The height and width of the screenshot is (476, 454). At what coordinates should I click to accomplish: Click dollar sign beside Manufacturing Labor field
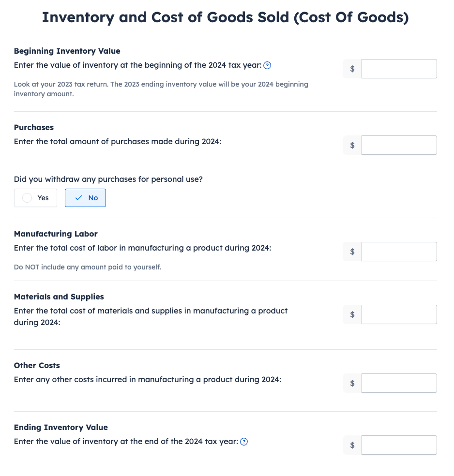pos(352,252)
